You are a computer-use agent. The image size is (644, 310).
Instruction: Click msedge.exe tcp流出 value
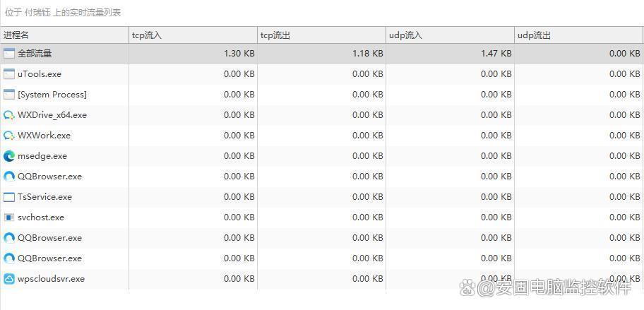pos(368,156)
